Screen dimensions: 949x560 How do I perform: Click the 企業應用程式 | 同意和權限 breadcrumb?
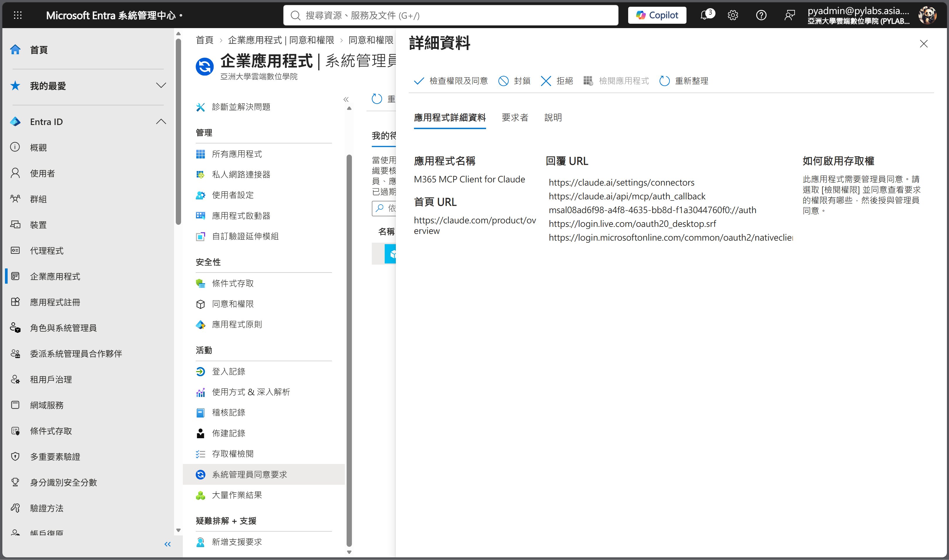click(281, 40)
